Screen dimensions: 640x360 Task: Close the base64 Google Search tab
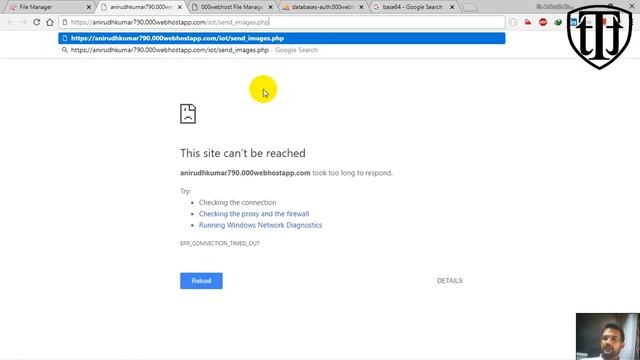pyautogui.click(x=452, y=7)
